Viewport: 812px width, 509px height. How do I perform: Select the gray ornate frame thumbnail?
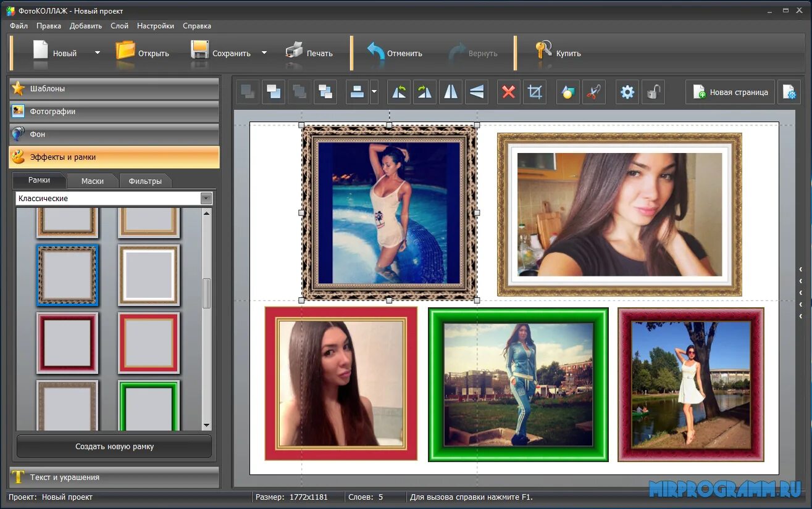point(67,405)
